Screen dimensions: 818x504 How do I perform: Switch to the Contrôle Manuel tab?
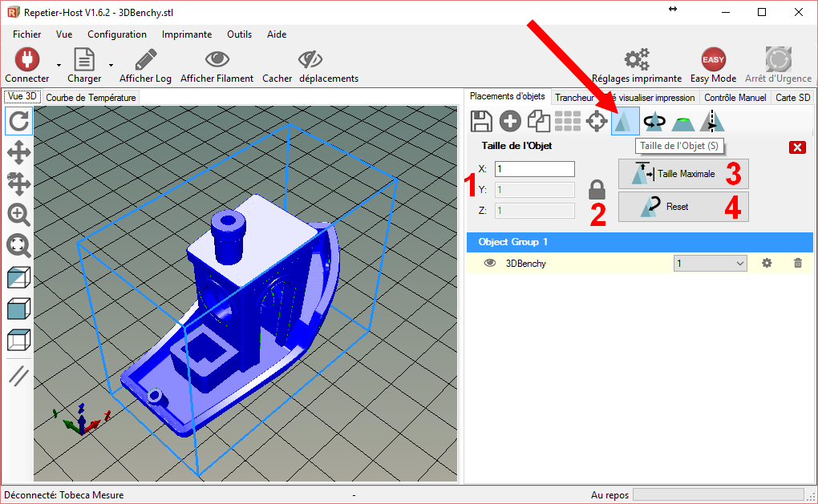pyautogui.click(x=735, y=97)
